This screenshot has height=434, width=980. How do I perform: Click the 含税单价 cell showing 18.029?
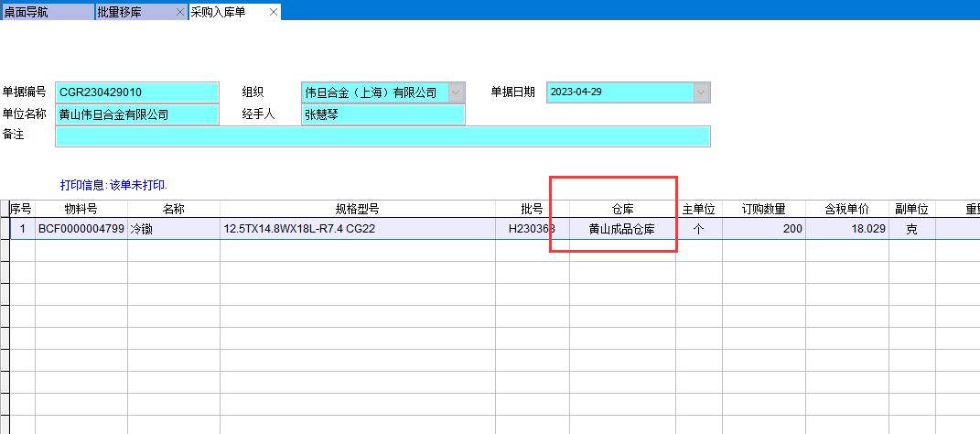846,229
